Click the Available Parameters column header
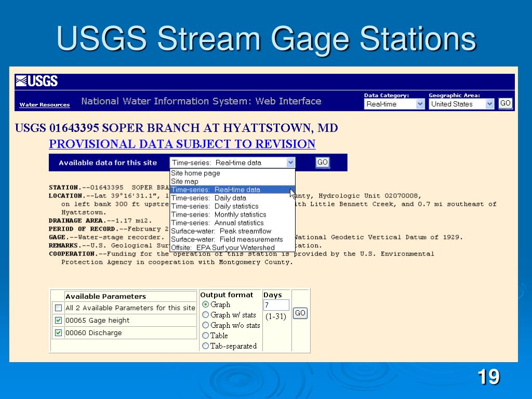This screenshot has width=532, height=399. point(106,297)
